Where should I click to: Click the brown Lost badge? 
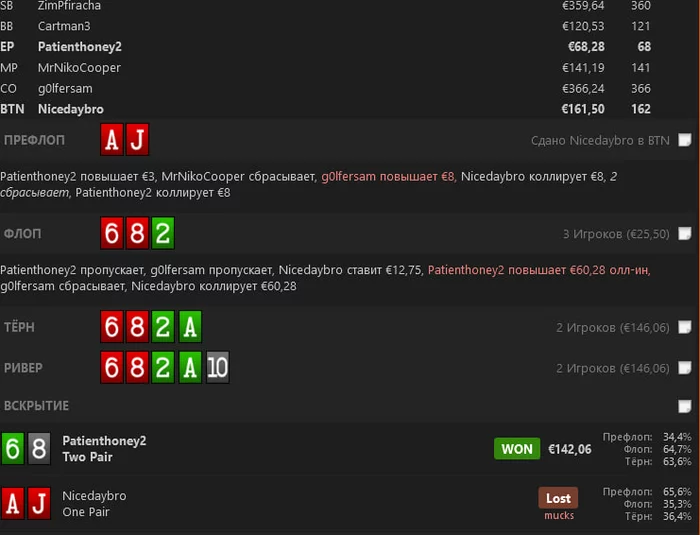[x=558, y=498]
